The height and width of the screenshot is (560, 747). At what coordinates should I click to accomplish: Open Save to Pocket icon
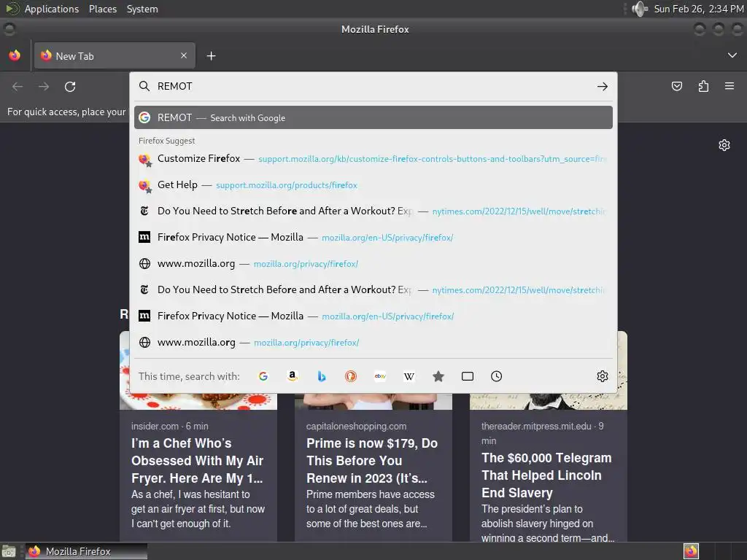[676, 86]
